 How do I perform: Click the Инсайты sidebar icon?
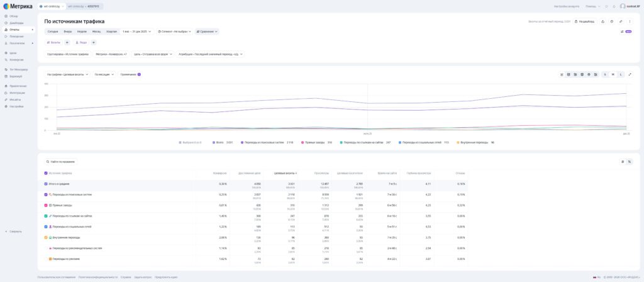coord(6,99)
